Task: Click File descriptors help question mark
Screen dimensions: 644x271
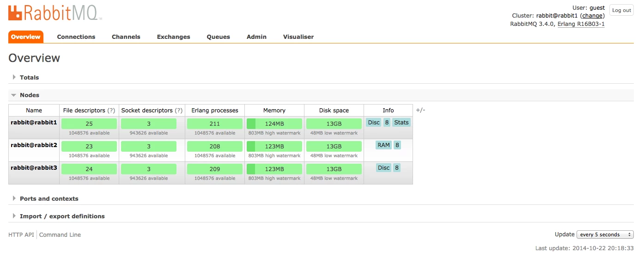Action: 111,111
